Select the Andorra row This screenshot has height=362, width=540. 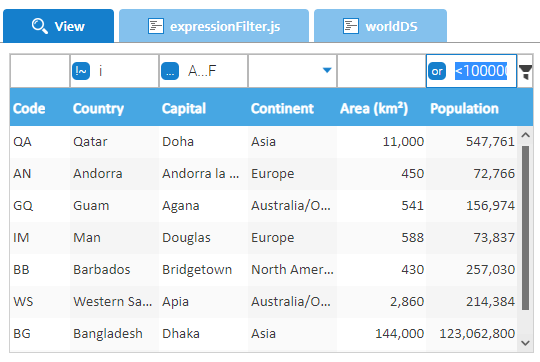[x=263, y=174]
